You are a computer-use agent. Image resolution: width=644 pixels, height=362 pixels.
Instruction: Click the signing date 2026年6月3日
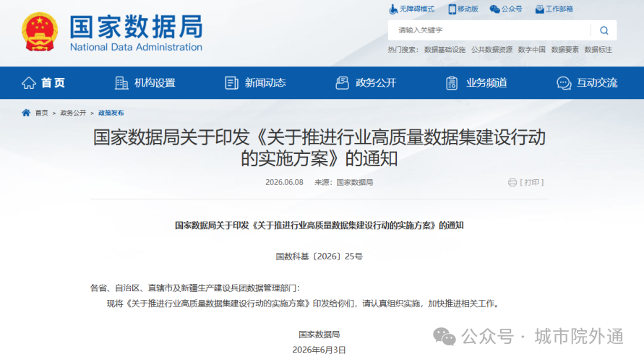coord(319,350)
